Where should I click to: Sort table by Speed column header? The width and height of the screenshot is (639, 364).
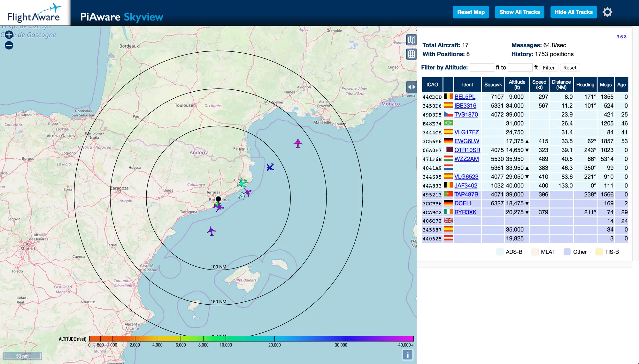[x=539, y=85]
